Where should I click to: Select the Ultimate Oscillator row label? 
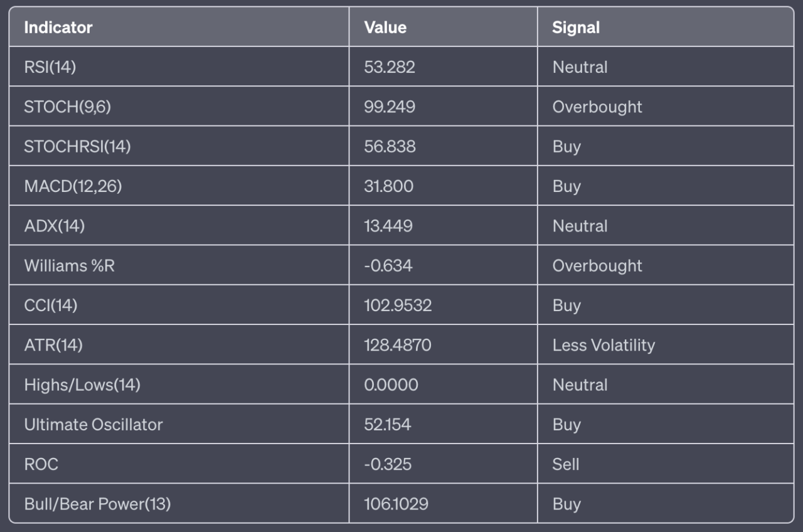[93, 425]
